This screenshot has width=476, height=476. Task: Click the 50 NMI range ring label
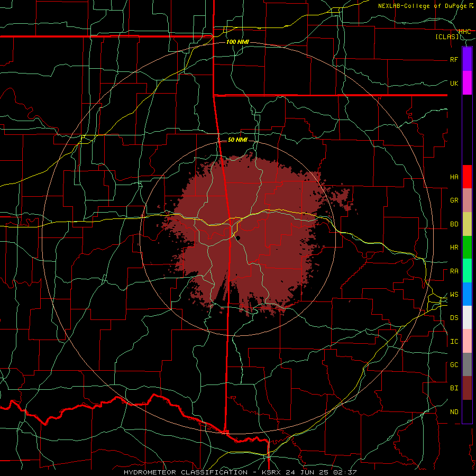pyautogui.click(x=237, y=140)
